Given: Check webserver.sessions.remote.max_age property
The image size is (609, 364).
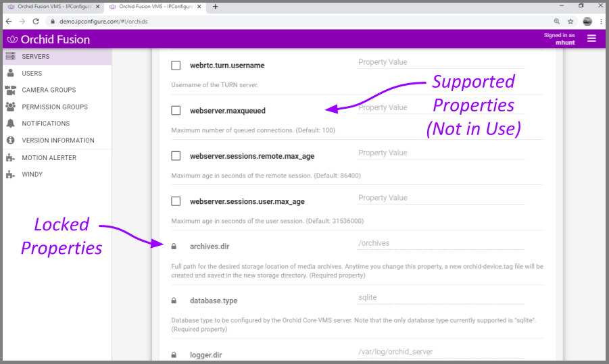Looking at the screenshot, I should [176, 156].
